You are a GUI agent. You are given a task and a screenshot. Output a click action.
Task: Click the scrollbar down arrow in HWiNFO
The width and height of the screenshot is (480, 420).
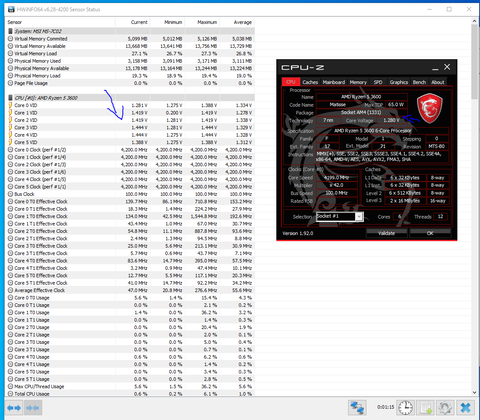[x=475, y=393]
